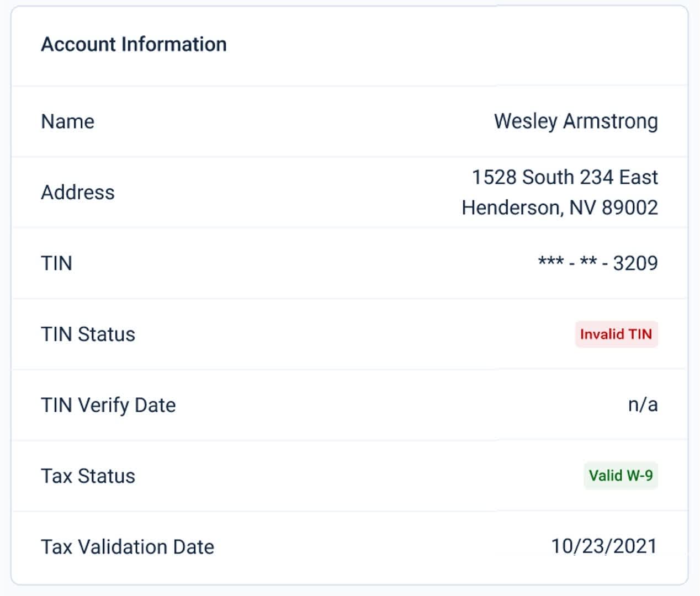Click the masked asterisks of the TIN
Image resolution: width=700 pixels, height=596 pixels.
pos(568,260)
